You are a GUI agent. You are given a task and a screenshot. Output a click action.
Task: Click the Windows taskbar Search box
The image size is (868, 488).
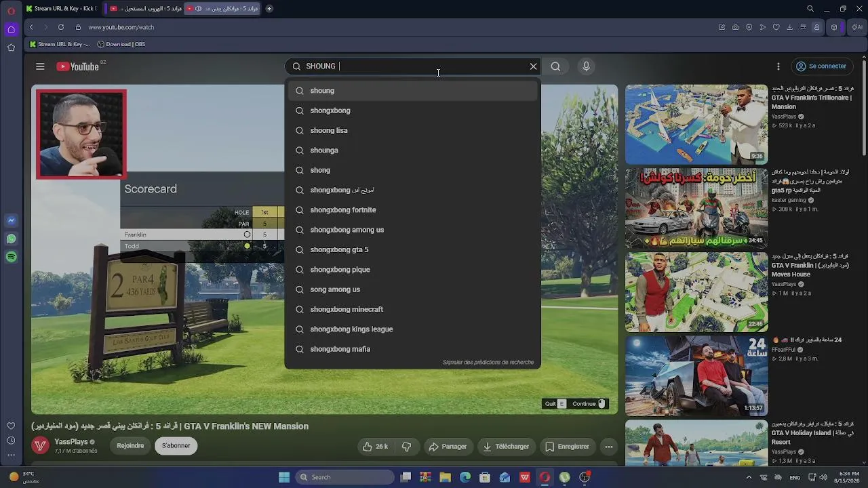[x=346, y=477]
